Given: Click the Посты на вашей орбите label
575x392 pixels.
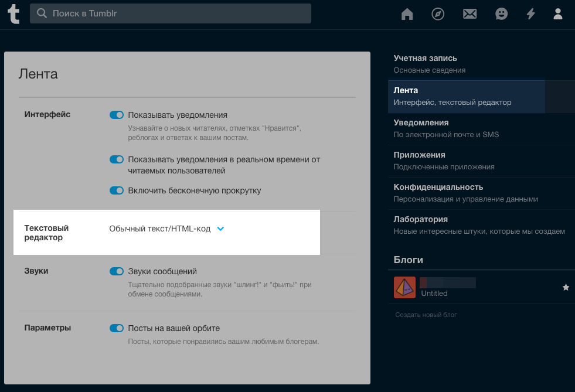Looking at the screenshot, I should [x=174, y=328].
